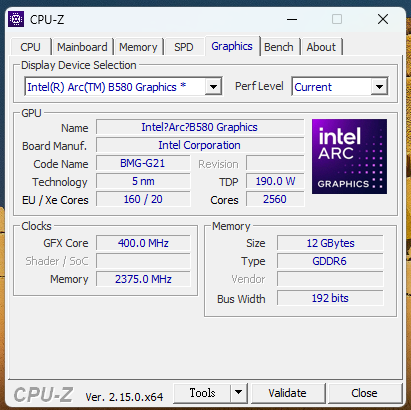Click the GFX Core clock 400.0 MHz
This screenshot has height=410, width=411.
[143, 243]
